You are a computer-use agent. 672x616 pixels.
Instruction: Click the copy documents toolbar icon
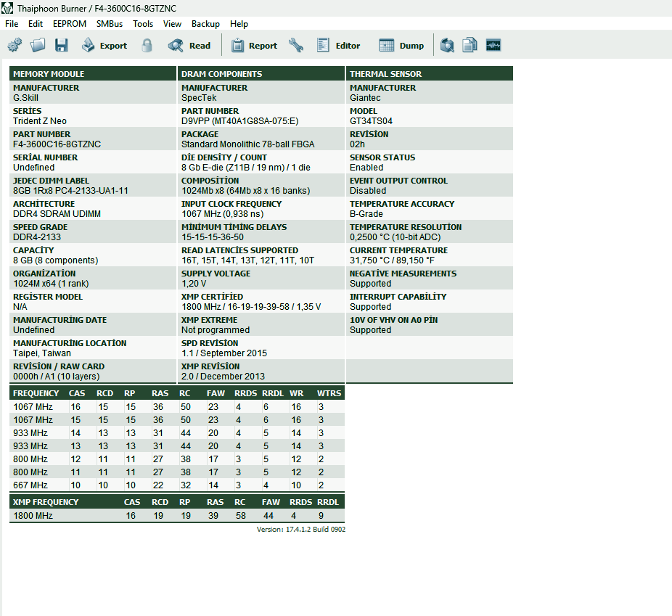click(470, 45)
